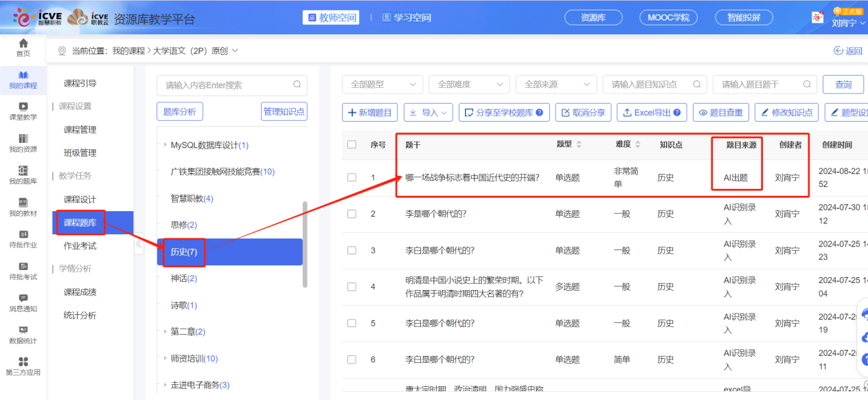The height and width of the screenshot is (400, 868).
Task: Tick the checkbox next to question 李白是哪个朝代的
Action: pyautogui.click(x=352, y=249)
